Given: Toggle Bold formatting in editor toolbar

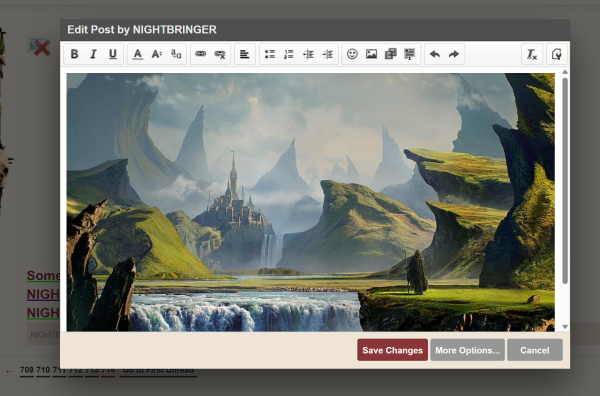Looking at the screenshot, I should point(75,54).
